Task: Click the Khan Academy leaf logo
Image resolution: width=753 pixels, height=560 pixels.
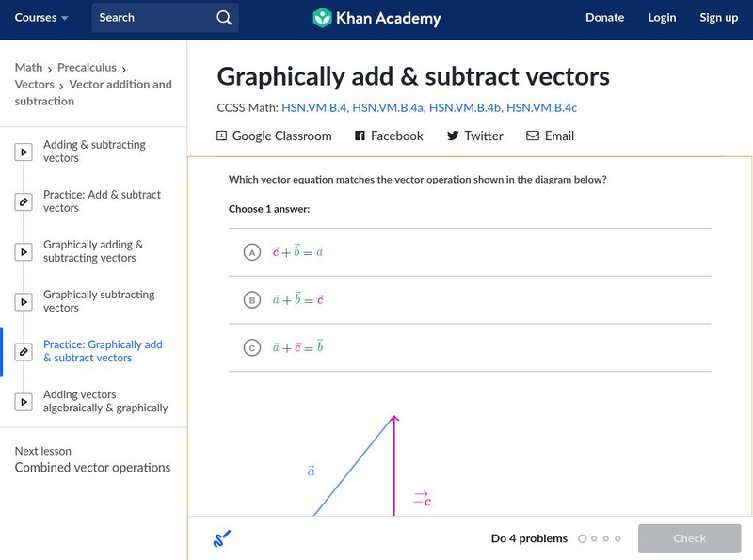Action: coord(325,17)
